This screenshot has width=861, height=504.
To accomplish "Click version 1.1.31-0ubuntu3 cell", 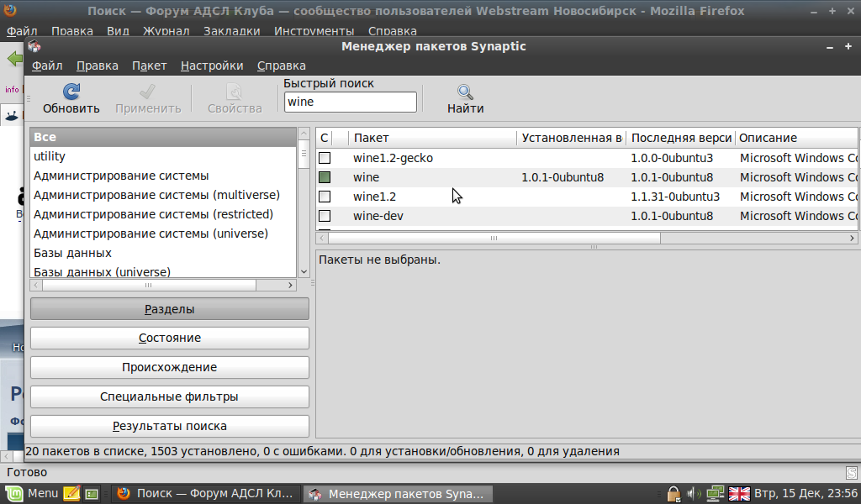I will (x=675, y=197).
